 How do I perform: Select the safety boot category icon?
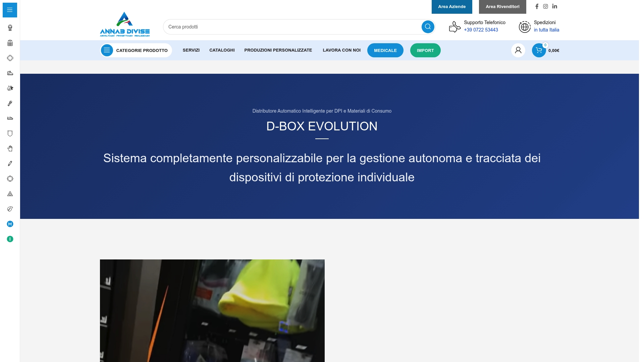(x=10, y=73)
